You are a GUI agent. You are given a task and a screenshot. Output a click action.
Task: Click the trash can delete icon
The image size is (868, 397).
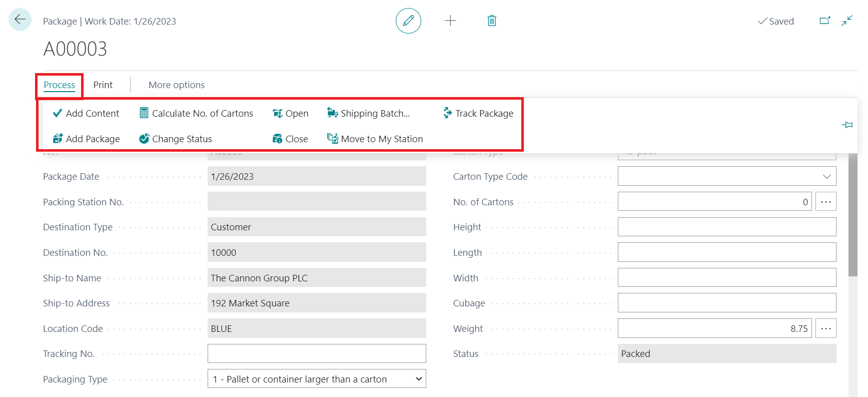[x=492, y=21]
